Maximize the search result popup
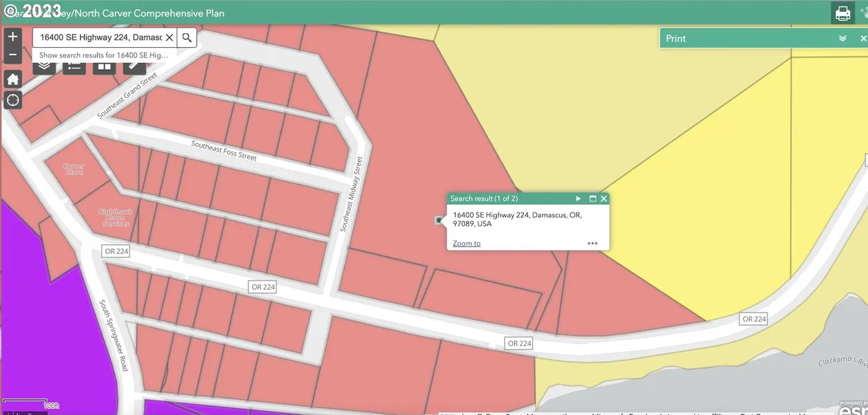The height and width of the screenshot is (415, 868). pyautogui.click(x=593, y=199)
